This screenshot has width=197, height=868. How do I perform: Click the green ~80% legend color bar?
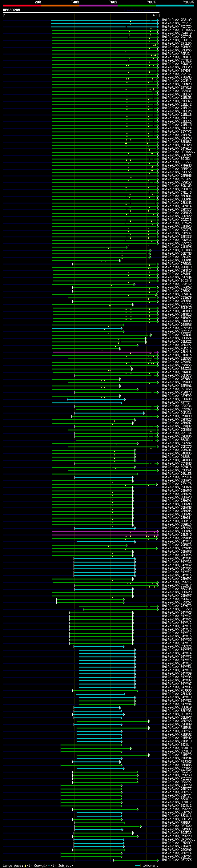point(137,6)
